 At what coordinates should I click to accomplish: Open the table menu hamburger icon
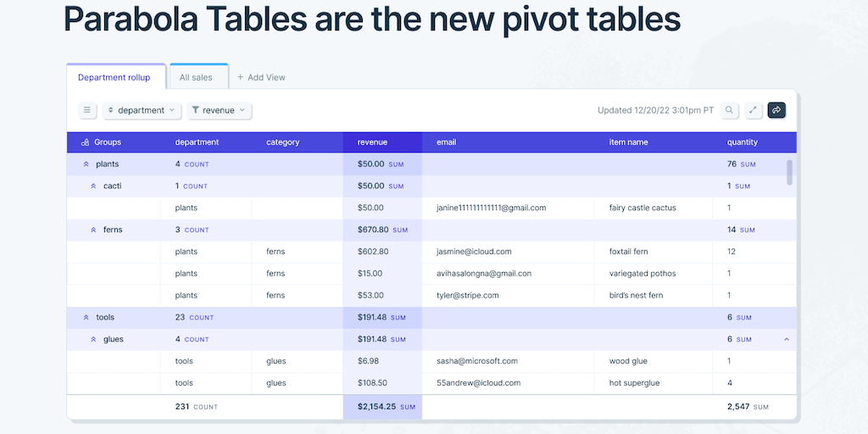(x=88, y=110)
